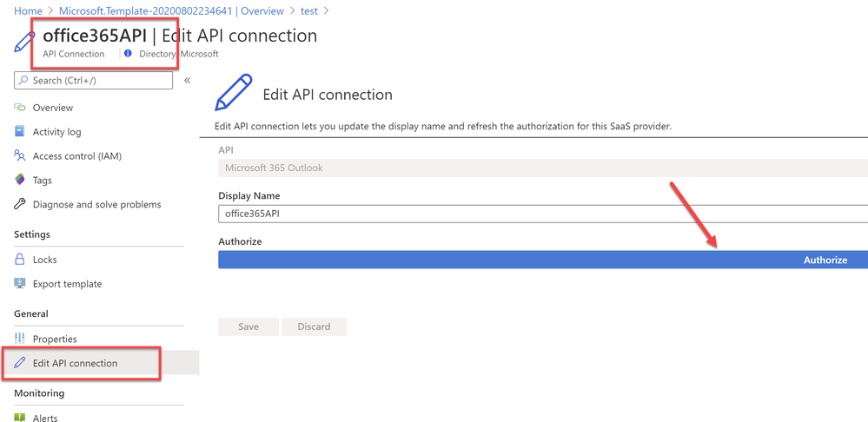868x422 pixels.
Task: Click the Settings section heading
Action: tap(32, 234)
